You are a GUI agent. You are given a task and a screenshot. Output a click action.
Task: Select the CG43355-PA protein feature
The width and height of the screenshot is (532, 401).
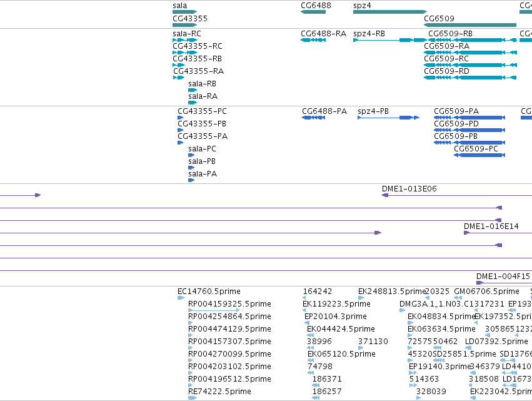click(180, 143)
